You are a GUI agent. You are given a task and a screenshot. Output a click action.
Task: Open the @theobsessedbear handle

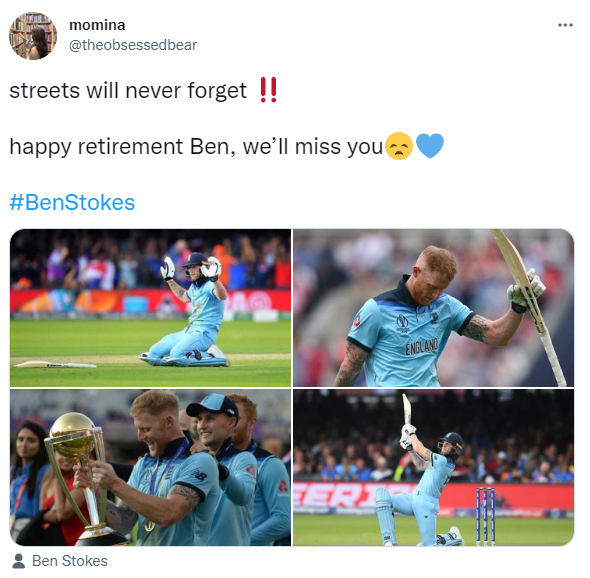click(133, 45)
